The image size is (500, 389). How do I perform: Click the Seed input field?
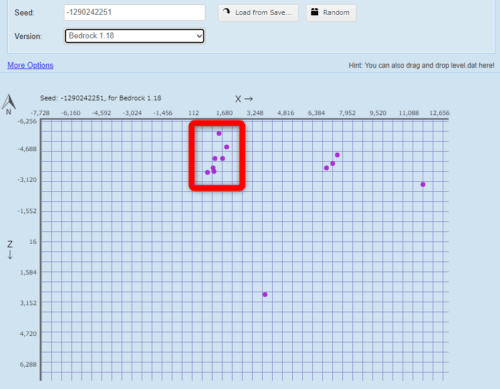pyautogui.click(x=135, y=13)
